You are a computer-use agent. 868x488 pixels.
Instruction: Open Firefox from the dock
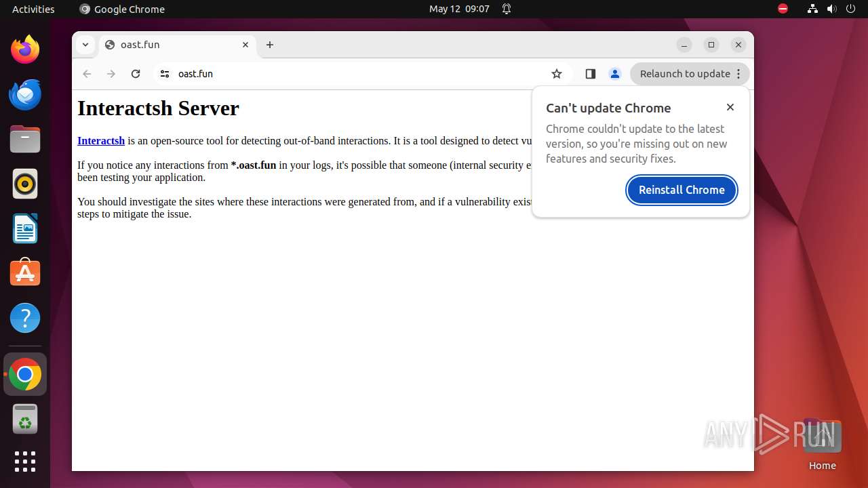[x=25, y=49]
